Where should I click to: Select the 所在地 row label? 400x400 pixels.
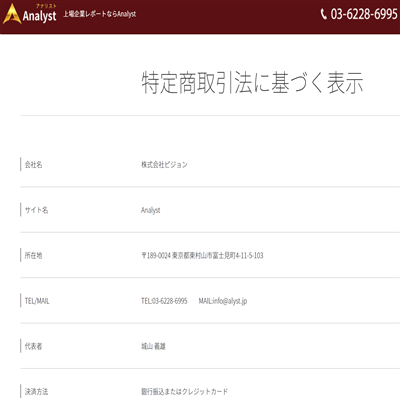pyautogui.click(x=33, y=255)
